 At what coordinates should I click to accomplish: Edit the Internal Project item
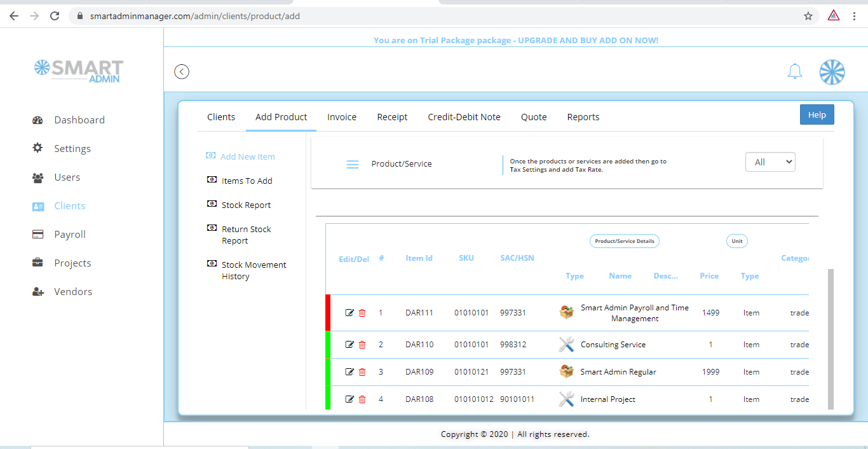coord(349,399)
